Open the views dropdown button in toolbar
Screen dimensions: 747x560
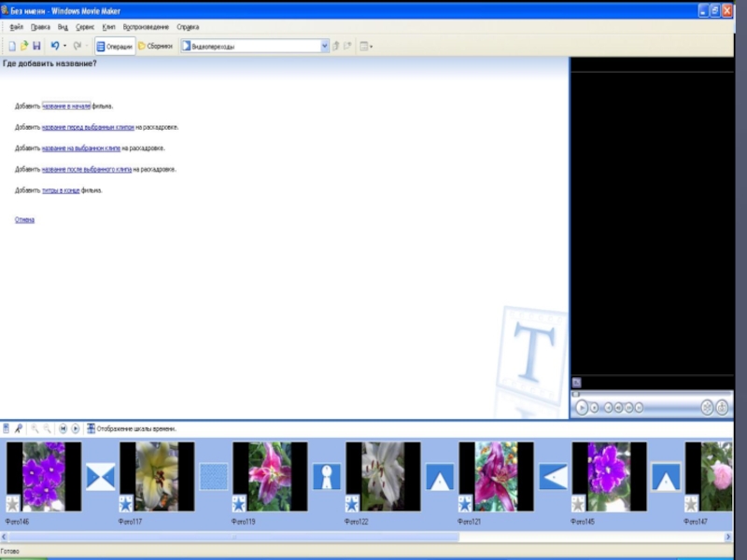coord(366,46)
